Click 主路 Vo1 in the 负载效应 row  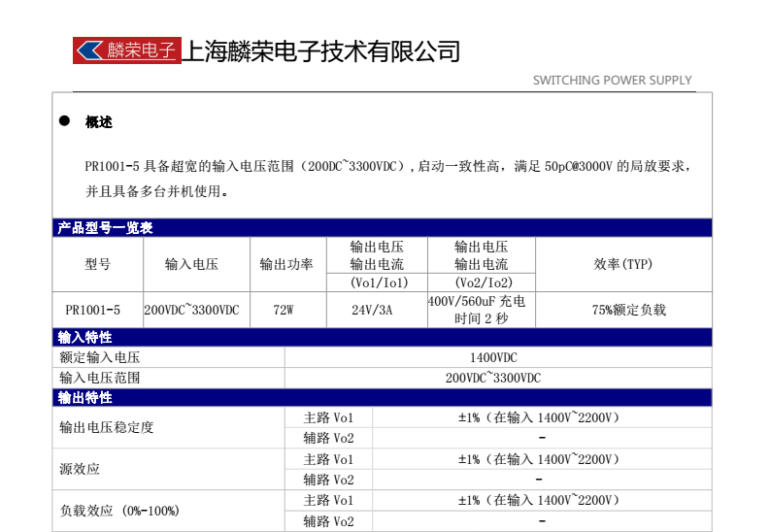(x=328, y=501)
